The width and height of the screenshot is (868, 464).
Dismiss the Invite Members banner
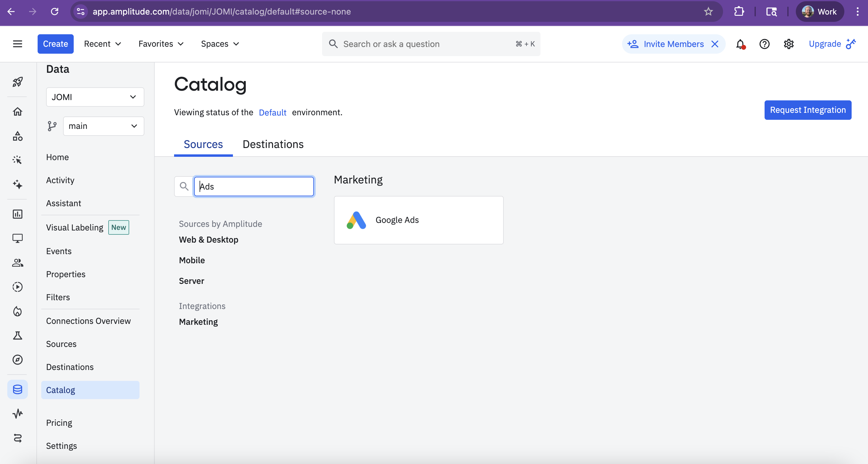pos(715,44)
